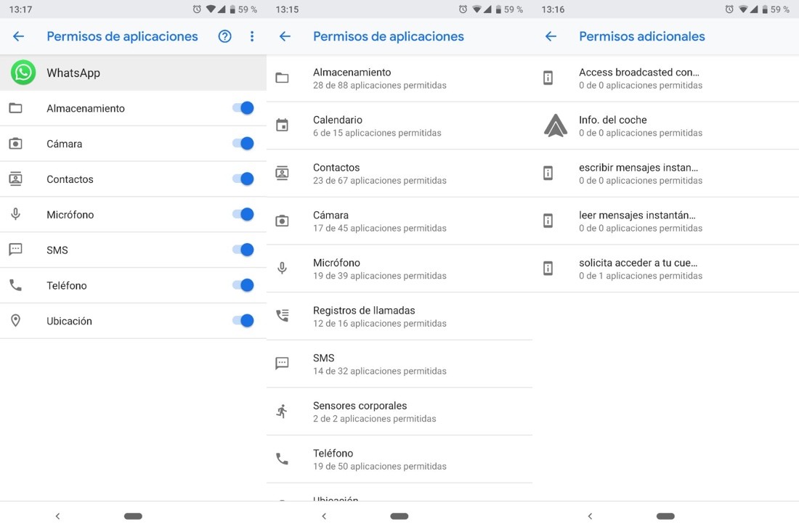Screen dimensions: 799x532
Task: Disable Almacenamiento permission for WhatsApp
Action: pos(243,108)
